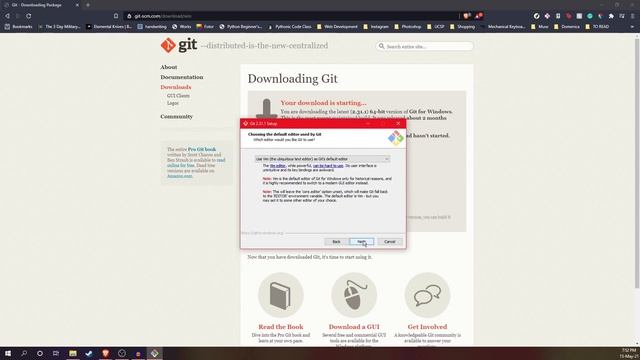
Task: Click the search field on git-scm site
Action: 424,46
